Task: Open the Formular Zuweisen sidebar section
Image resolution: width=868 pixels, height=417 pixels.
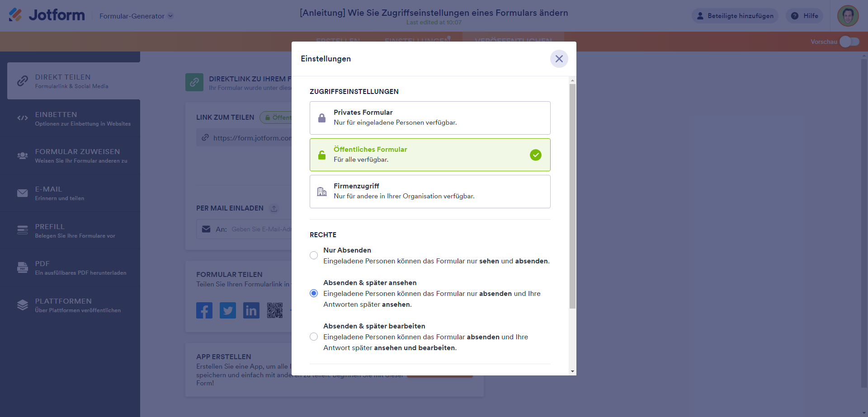Action: coord(70,156)
